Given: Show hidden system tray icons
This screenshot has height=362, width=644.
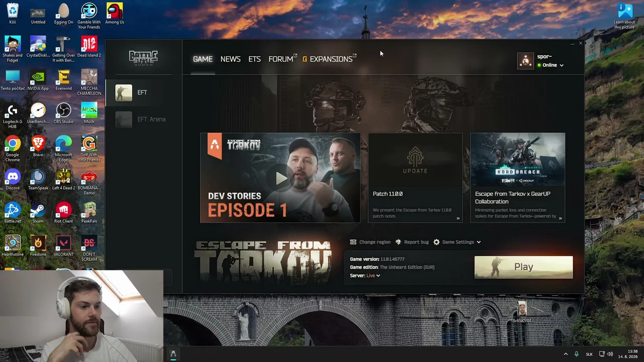Looking at the screenshot, I should pyautogui.click(x=566, y=354).
